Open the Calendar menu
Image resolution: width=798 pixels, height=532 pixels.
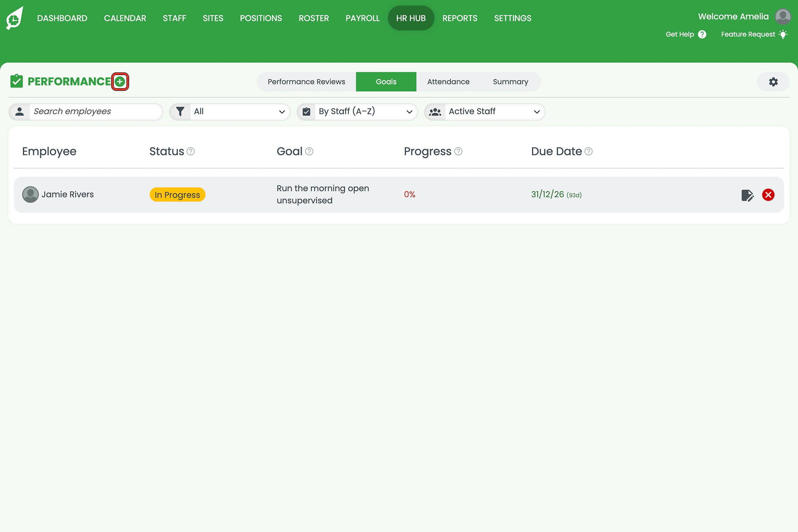pyautogui.click(x=125, y=18)
